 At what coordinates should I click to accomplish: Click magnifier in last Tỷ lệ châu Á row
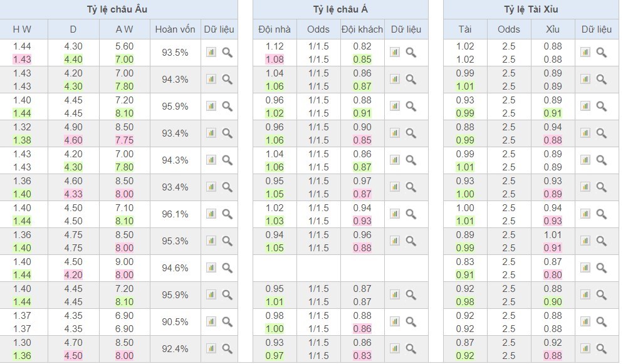pyautogui.click(x=411, y=349)
